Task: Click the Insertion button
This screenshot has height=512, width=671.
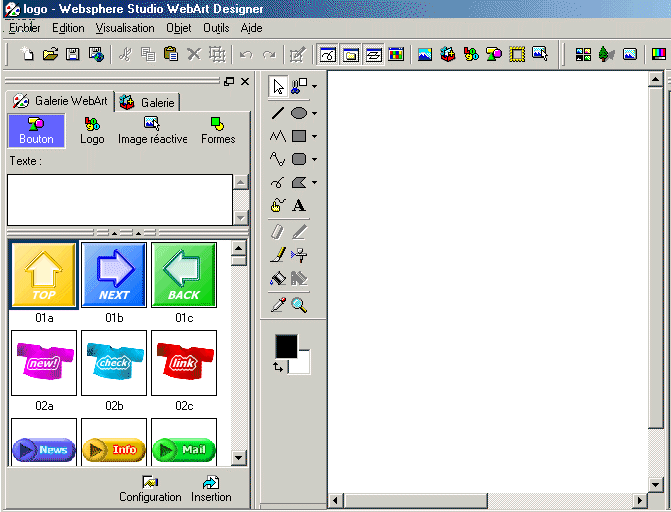Action: (x=211, y=489)
